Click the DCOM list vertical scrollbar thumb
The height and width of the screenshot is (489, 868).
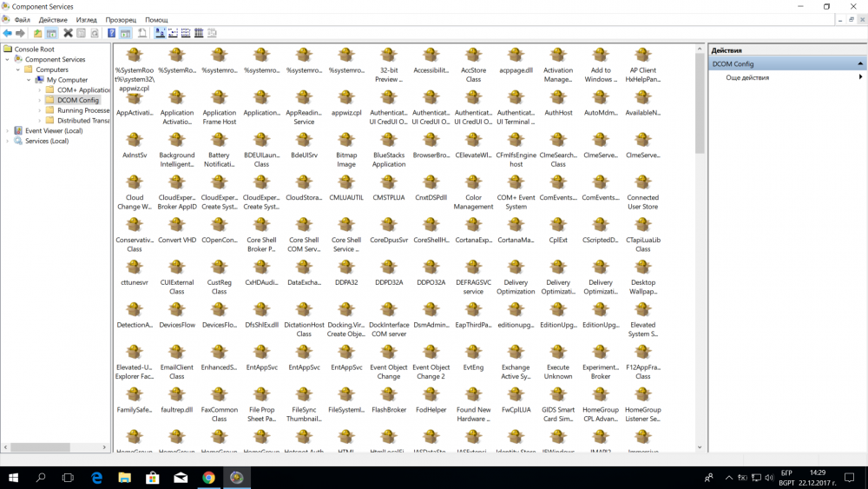(x=699, y=104)
